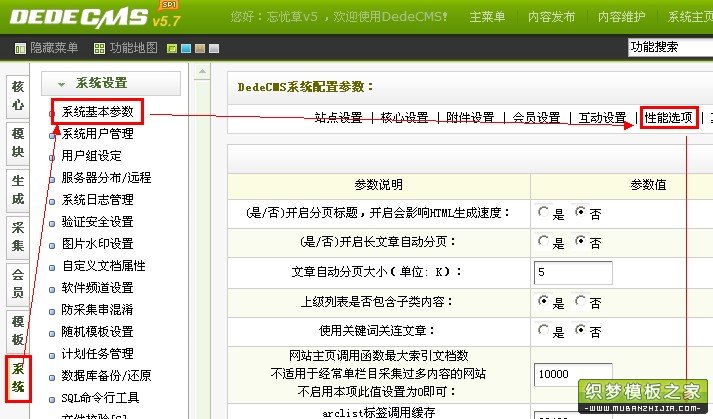This screenshot has width=713, height=419.
Task: Switch to the 系统 sidebar tab
Action: (18, 378)
